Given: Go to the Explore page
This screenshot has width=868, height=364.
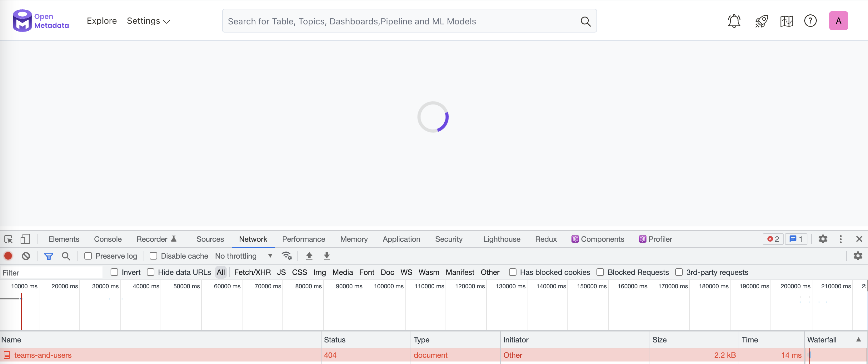Looking at the screenshot, I should (102, 21).
